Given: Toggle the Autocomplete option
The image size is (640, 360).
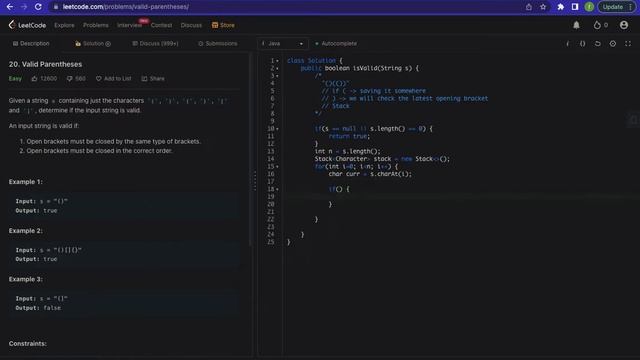Looking at the screenshot, I should (x=336, y=44).
